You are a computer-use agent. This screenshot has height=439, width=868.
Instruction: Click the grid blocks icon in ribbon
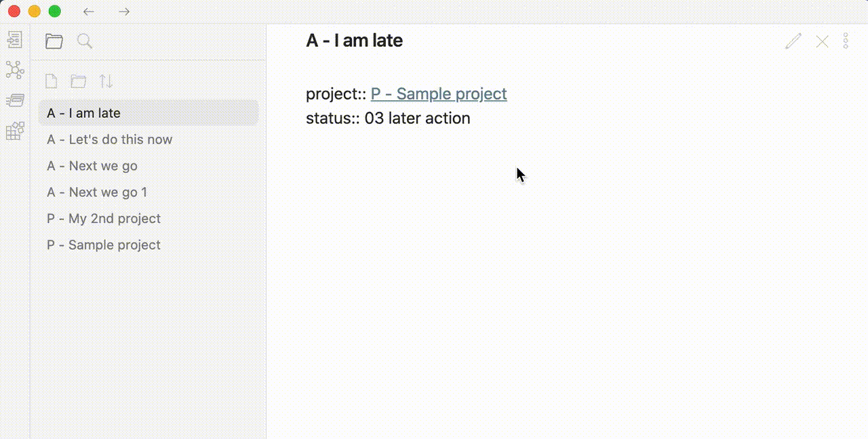tap(14, 130)
